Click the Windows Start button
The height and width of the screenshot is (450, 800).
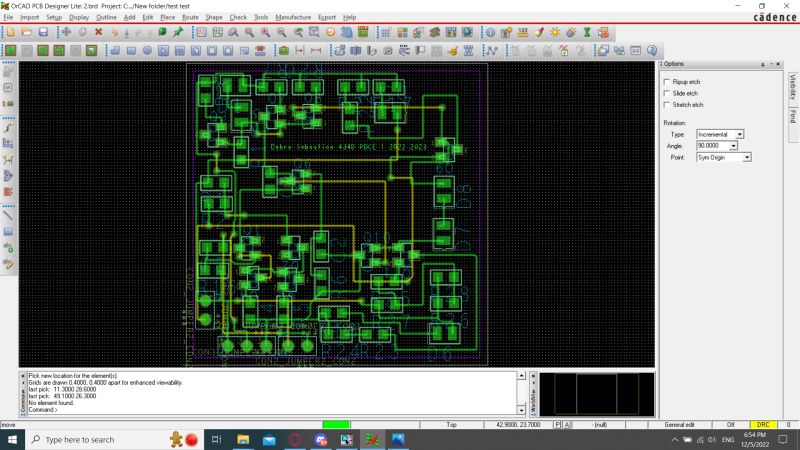pyautogui.click(x=12, y=439)
